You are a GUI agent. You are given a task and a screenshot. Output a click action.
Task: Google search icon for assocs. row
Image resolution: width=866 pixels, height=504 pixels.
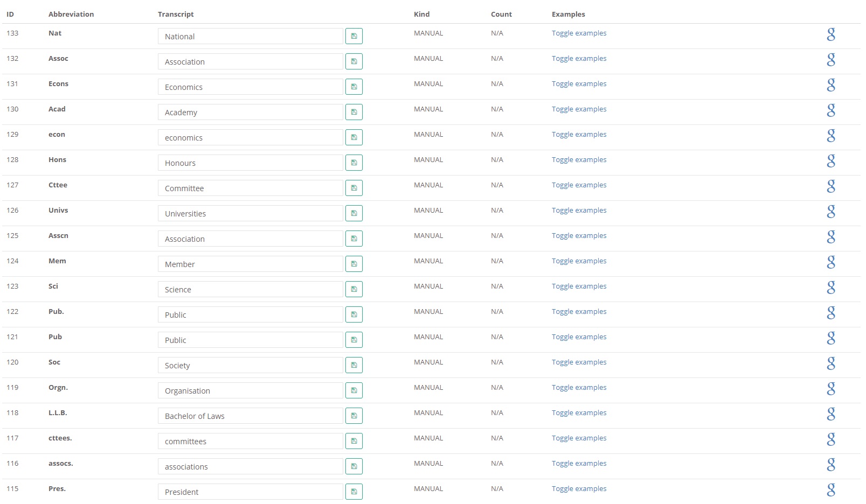[831, 465]
